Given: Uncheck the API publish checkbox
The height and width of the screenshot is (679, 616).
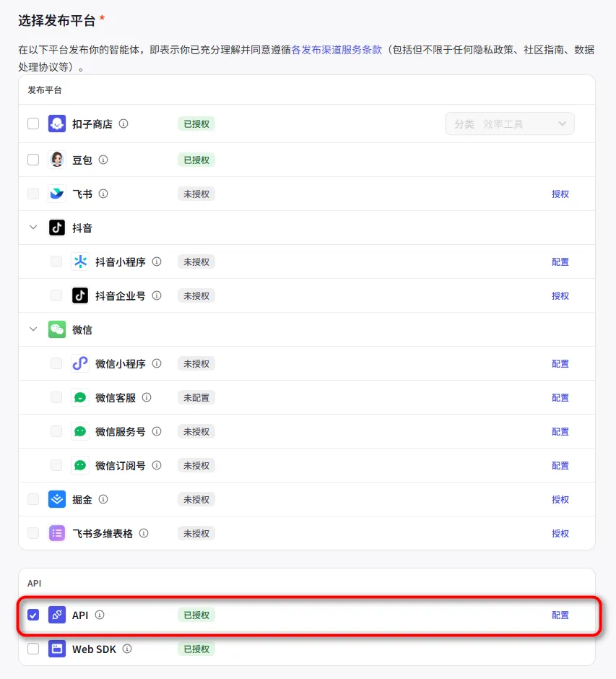Looking at the screenshot, I should tap(32, 615).
